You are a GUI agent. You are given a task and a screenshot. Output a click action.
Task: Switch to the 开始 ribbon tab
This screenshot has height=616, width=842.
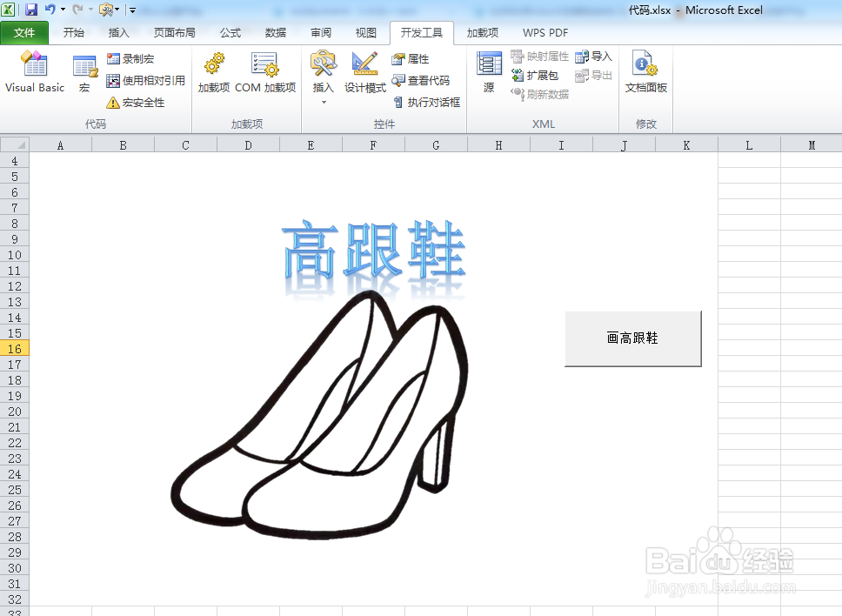click(74, 32)
